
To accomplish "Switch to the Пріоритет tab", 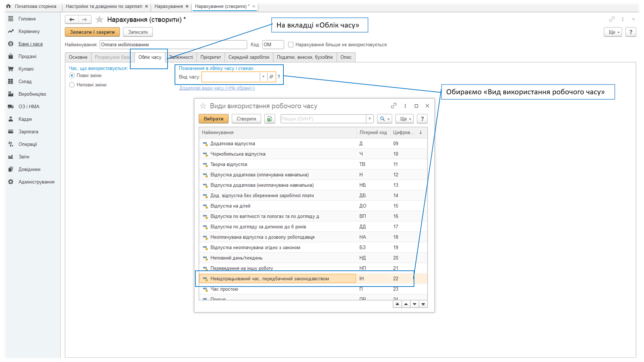I will (x=211, y=57).
